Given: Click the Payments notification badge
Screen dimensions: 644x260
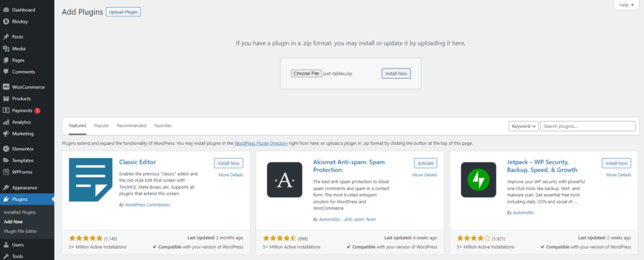Looking at the screenshot, I should pyautogui.click(x=37, y=111).
